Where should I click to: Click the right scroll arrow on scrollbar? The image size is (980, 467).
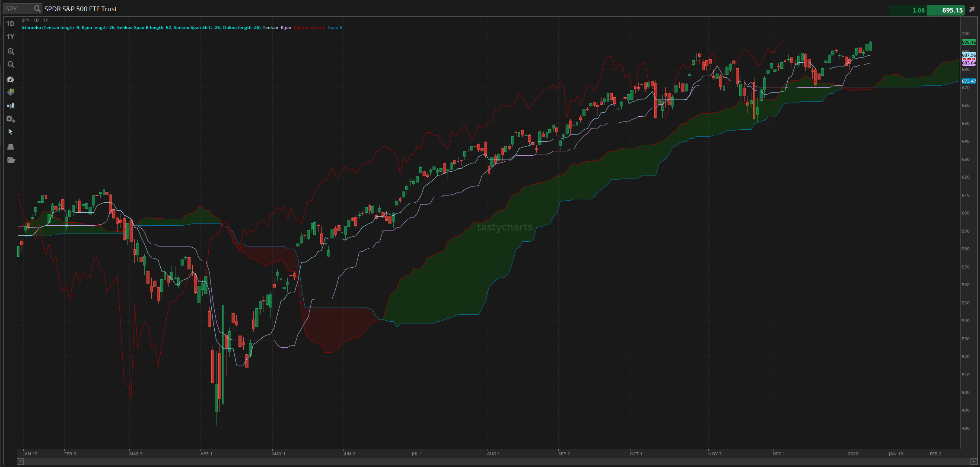point(974,461)
